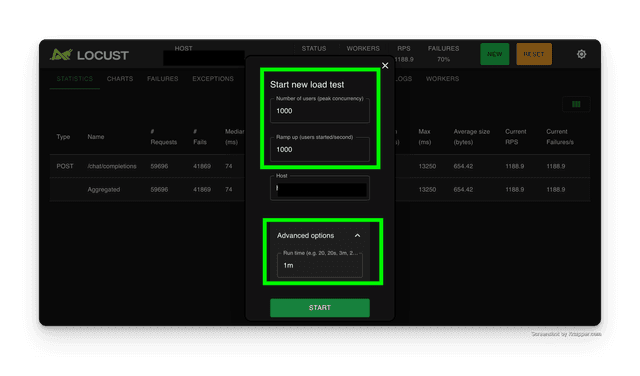Toggle the table column selector icon
Image resolution: width=640 pixels, height=376 pixels.
click(x=576, y=104)
